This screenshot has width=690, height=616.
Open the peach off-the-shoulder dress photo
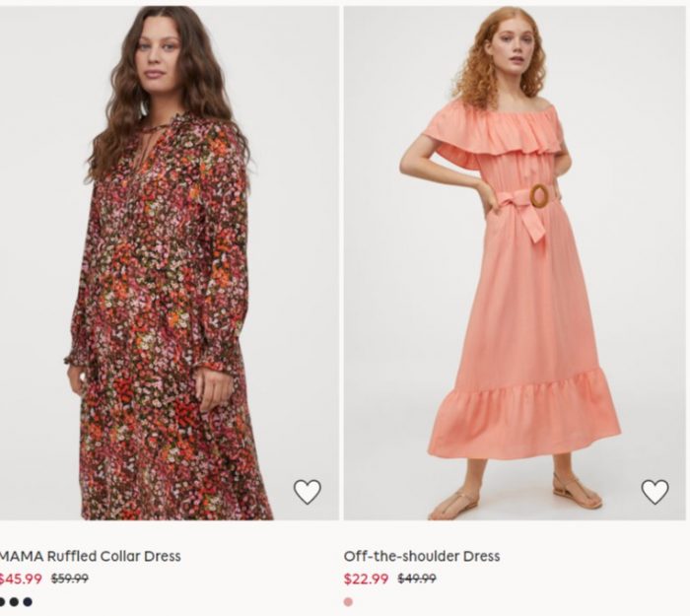[x=515, y=263]
